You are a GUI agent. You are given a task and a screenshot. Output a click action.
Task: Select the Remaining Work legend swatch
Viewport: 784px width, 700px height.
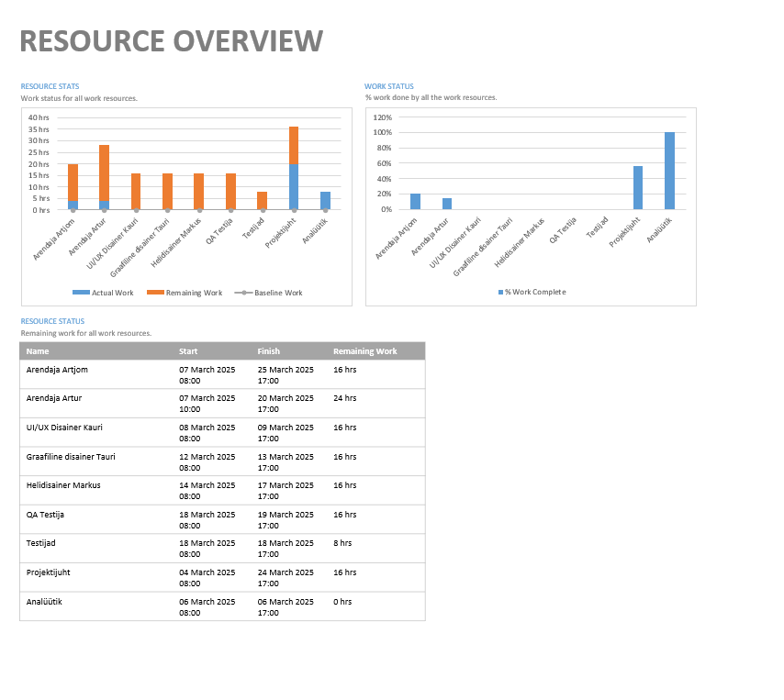[155, 293]
